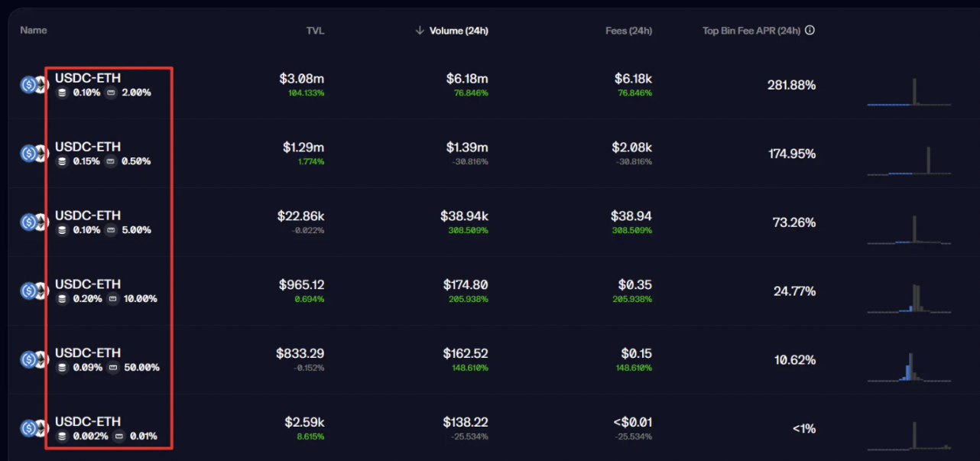Click the fee coin icon beside 0.002%
This screenshot has height=461, width=980.
(63, 437)
